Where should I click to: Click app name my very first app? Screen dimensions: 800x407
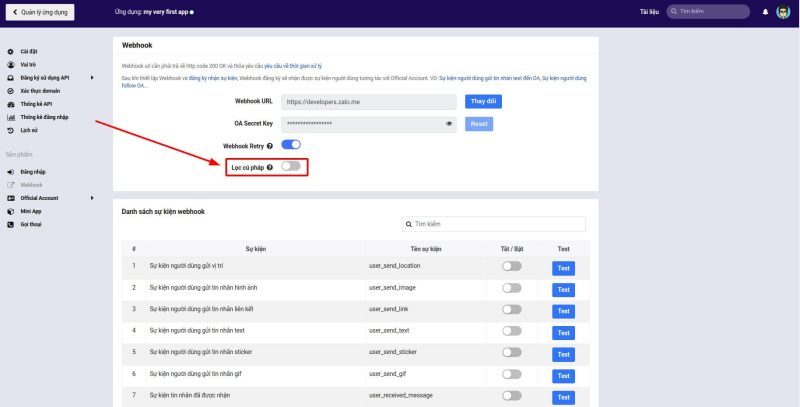(x=166, y=12)
